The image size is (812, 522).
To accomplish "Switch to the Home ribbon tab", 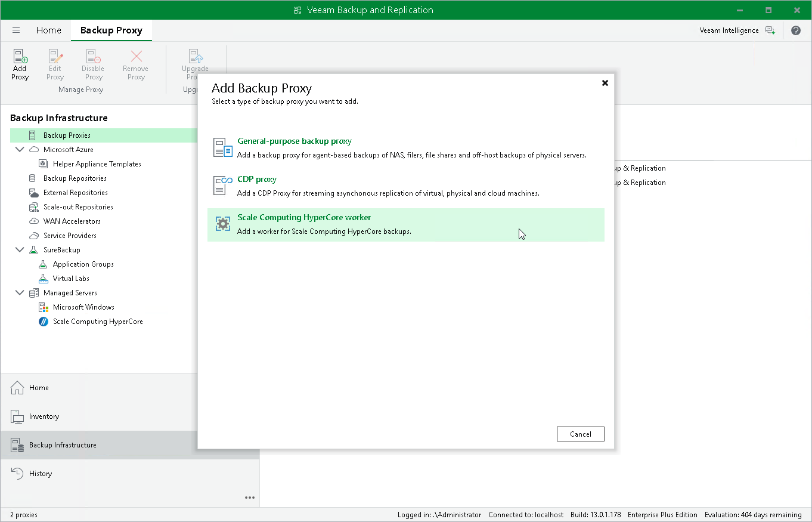I will pos(49,30).
